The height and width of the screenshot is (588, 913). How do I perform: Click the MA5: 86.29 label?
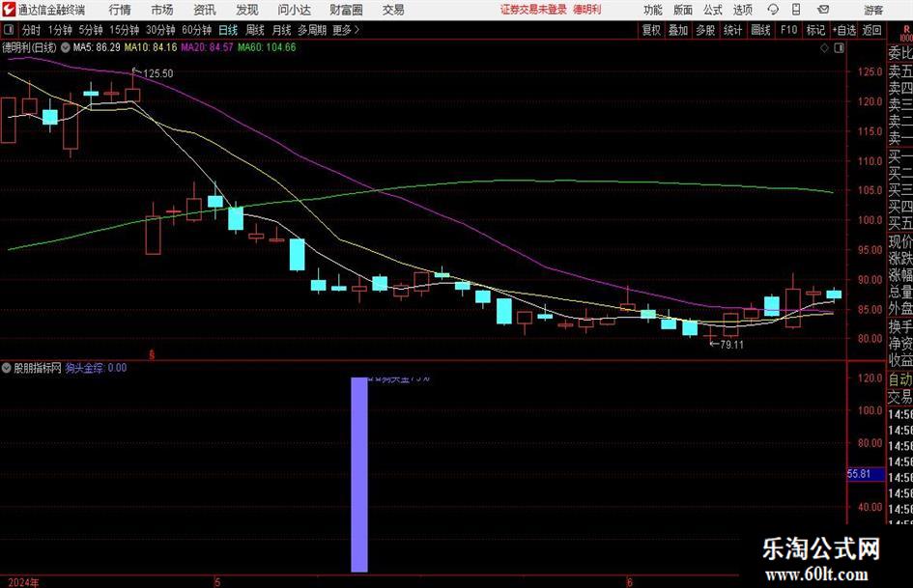tap(97, 47)
